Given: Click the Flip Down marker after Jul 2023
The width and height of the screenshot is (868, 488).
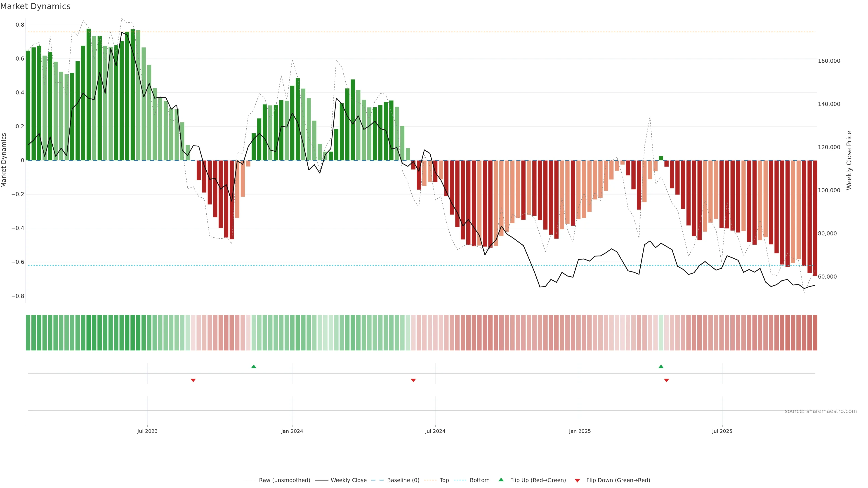Looking at the screenshot, I should tap(193, 380).
